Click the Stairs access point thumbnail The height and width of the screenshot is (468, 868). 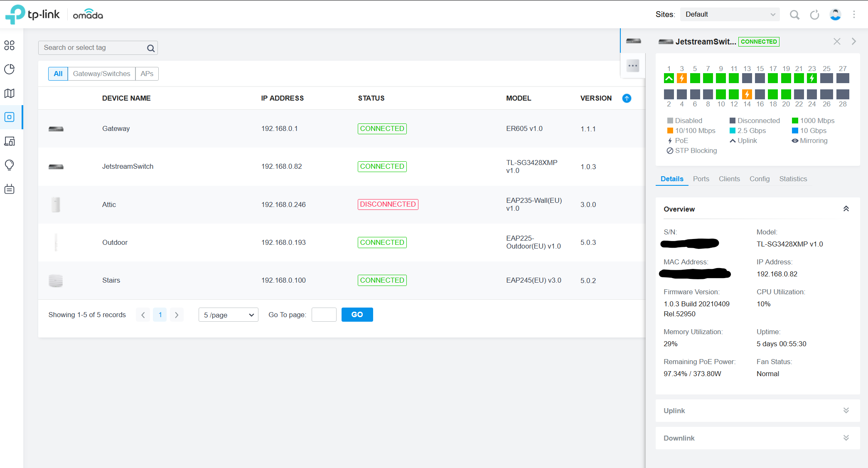click(56, 281)
